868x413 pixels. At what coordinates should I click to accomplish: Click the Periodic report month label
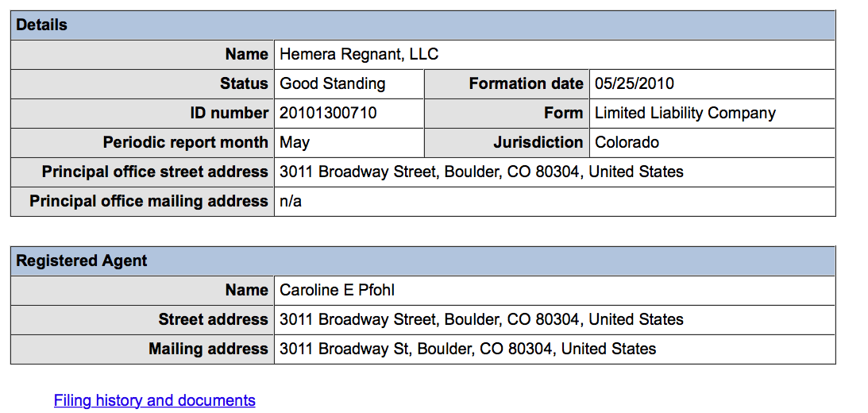click(x=185, y=142)
